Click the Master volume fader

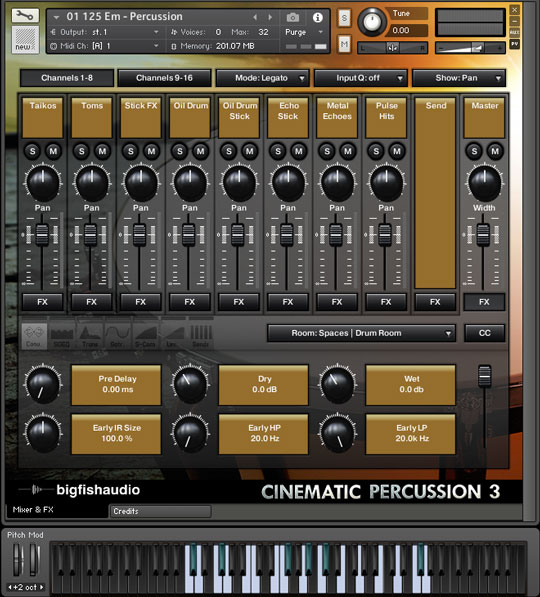tap(483, 235)
